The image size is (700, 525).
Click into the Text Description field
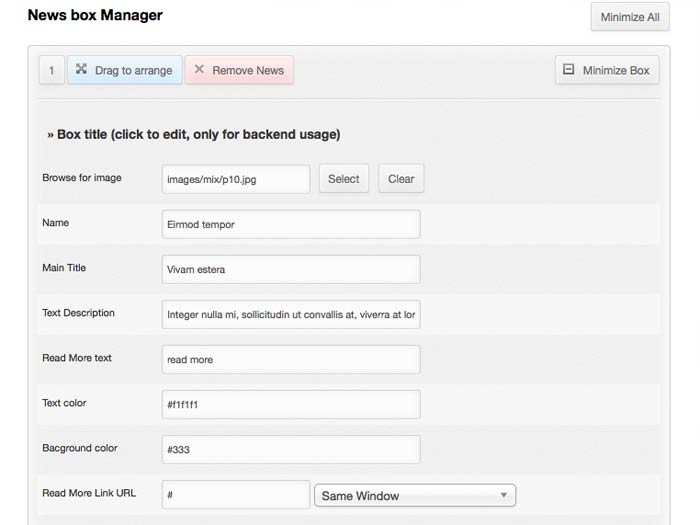point(290,314)
